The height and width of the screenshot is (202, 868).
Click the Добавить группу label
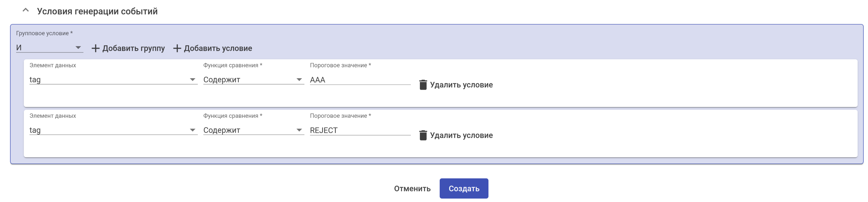click(x=133, y=48)
